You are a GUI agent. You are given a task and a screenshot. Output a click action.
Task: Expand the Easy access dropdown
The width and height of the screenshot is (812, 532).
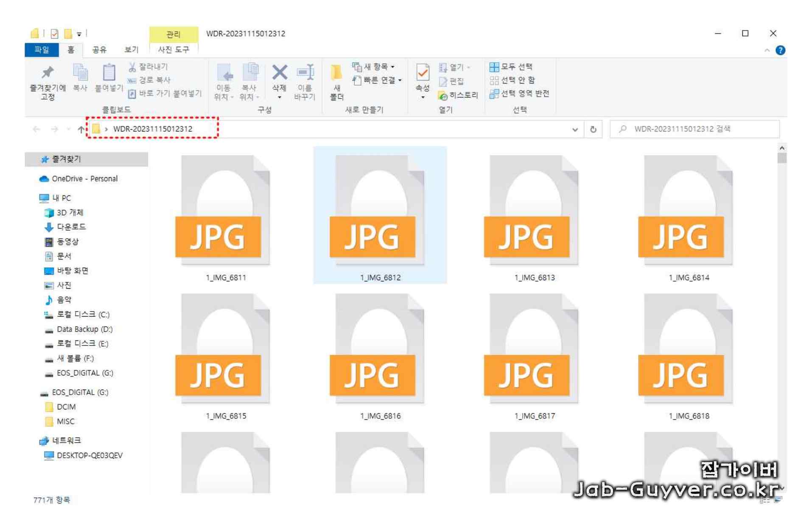377,80
